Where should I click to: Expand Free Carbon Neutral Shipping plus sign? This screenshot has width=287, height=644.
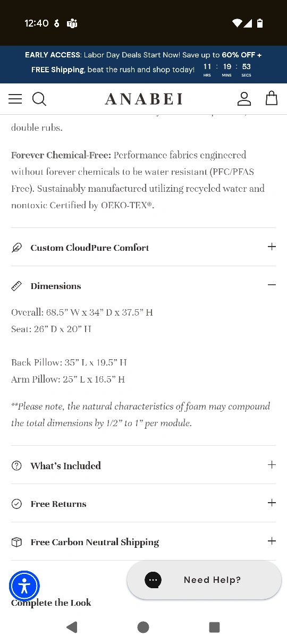272,541
